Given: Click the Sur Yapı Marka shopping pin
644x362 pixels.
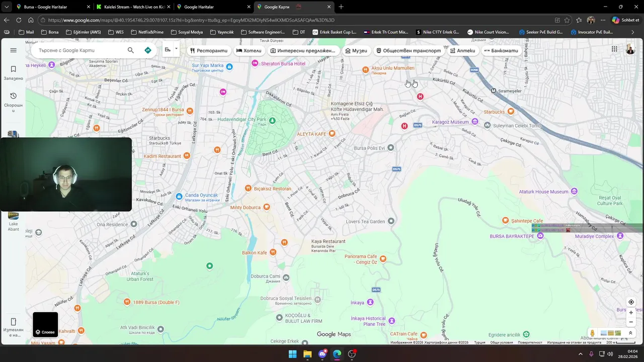Looking at the screenshot, I should [x=229, y=66].
